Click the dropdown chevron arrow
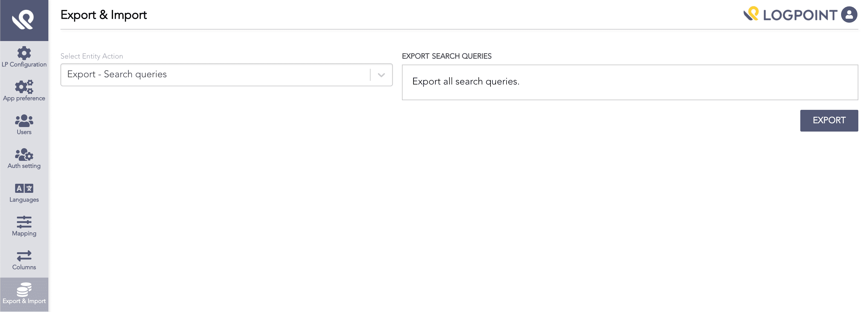Viewport: 868px width, 312px height. tap(381, 75)
